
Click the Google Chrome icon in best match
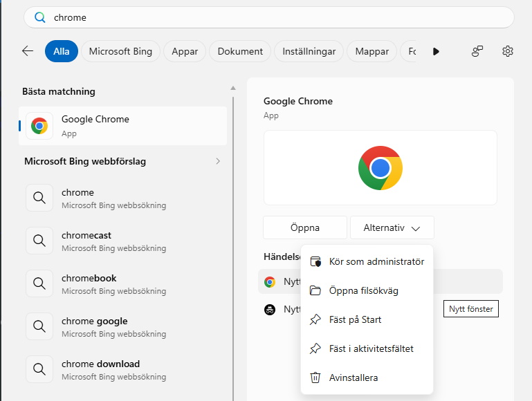(x=39, y=126)
